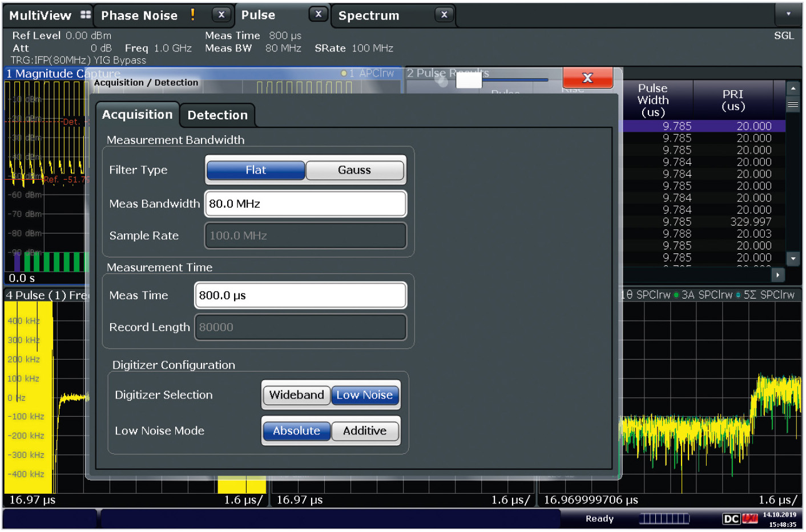
Task: Click the Freq 1.0 GHz setting
Action: pyautogui.click(x=158, y=49)
